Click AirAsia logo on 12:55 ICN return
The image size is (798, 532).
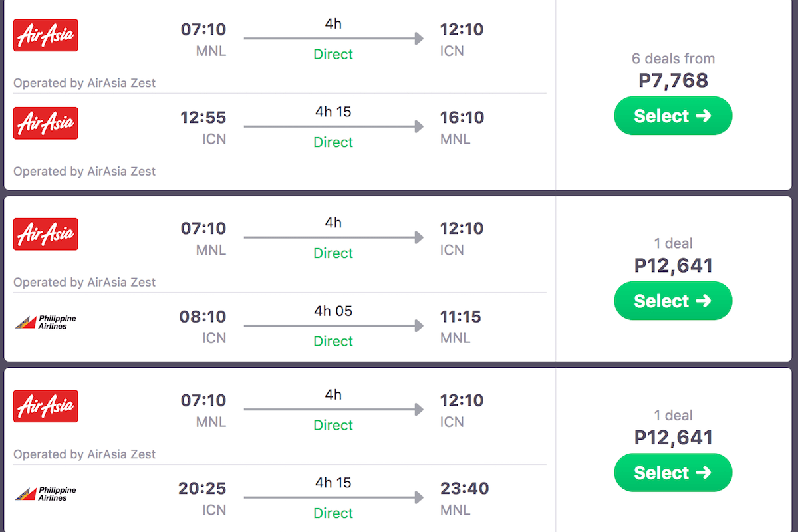pos(46,123)
